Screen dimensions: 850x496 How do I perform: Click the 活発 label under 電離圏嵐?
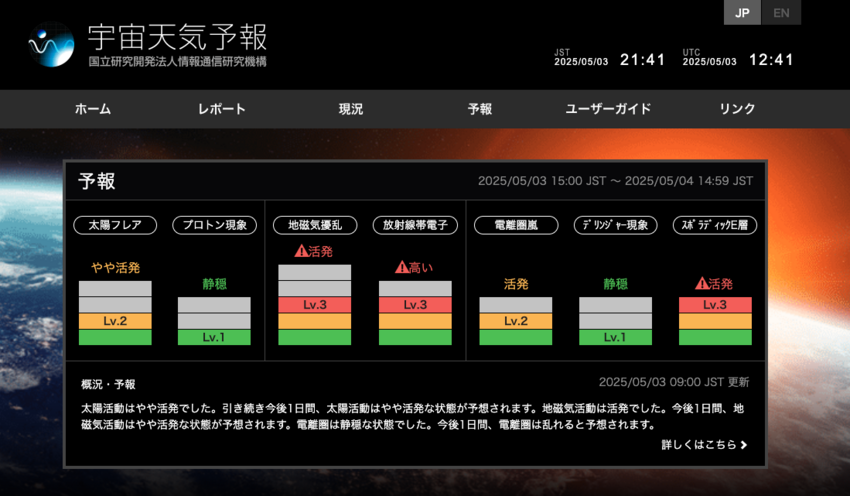[516, 284]
